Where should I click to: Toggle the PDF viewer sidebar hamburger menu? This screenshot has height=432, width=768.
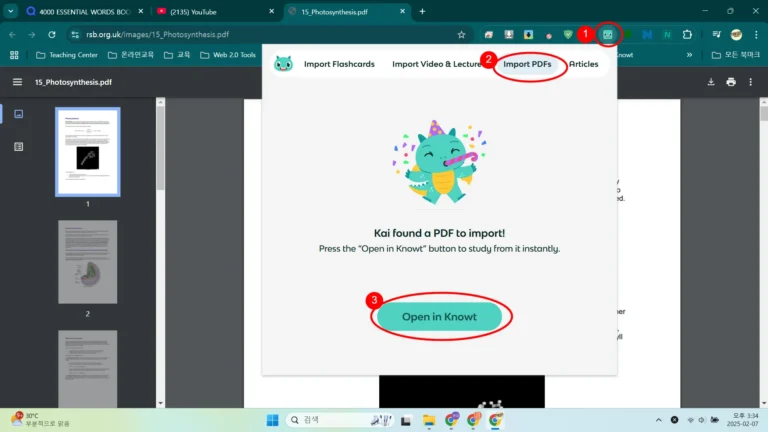coord(17,82)
